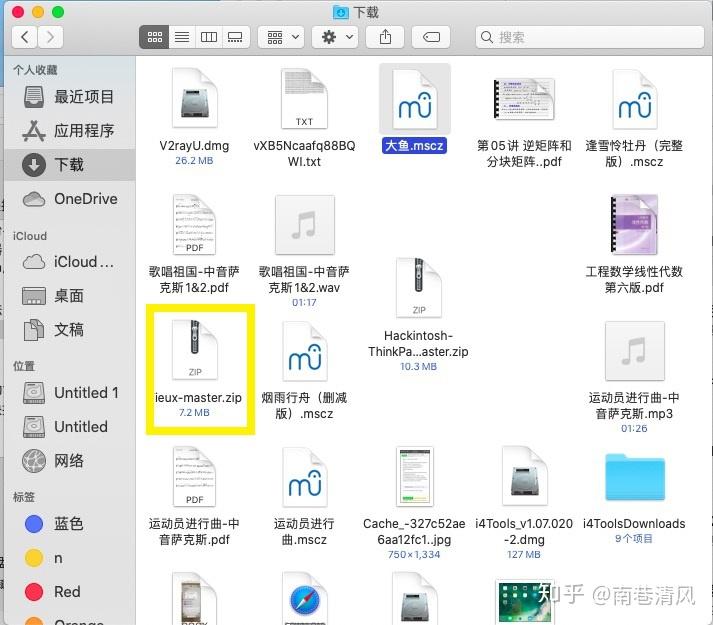The height and width of the screenshot is (625, 713).
Task: Switch to gallery view mode
Action: coord(235,37)
